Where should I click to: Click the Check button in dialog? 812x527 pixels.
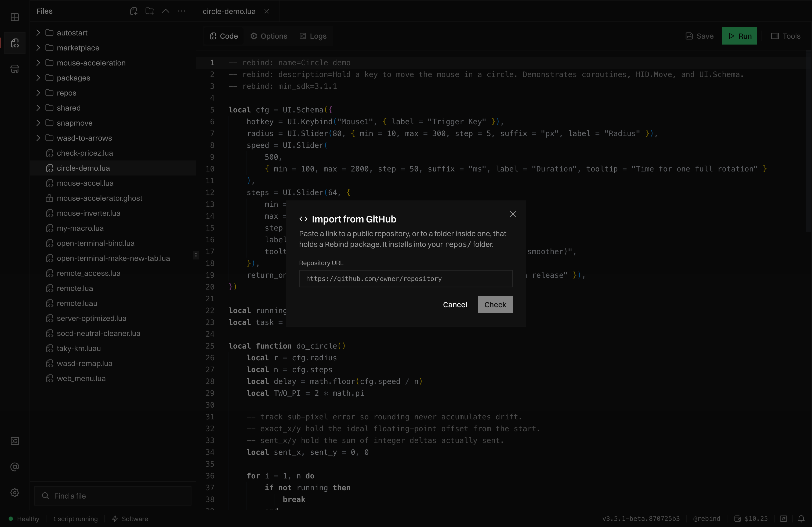[x=495, y=304]
